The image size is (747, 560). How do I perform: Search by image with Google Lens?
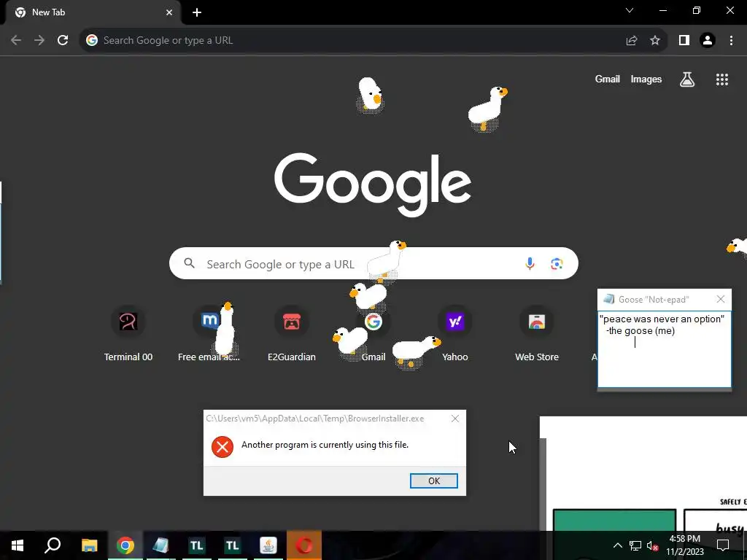(x=557, y=263)
